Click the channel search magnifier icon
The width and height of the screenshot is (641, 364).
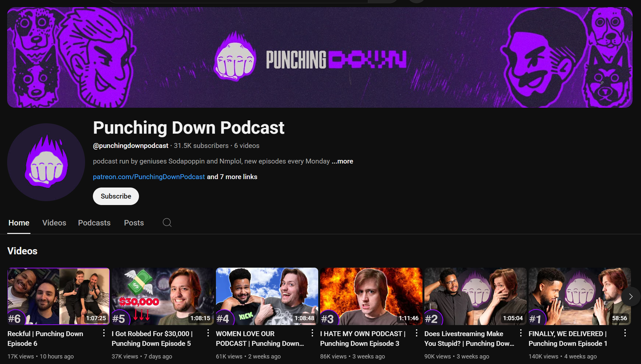pos(167,223)
